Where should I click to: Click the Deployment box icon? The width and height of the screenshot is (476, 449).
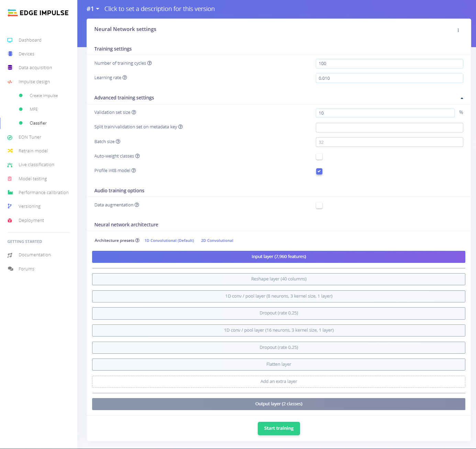(10, 221)
